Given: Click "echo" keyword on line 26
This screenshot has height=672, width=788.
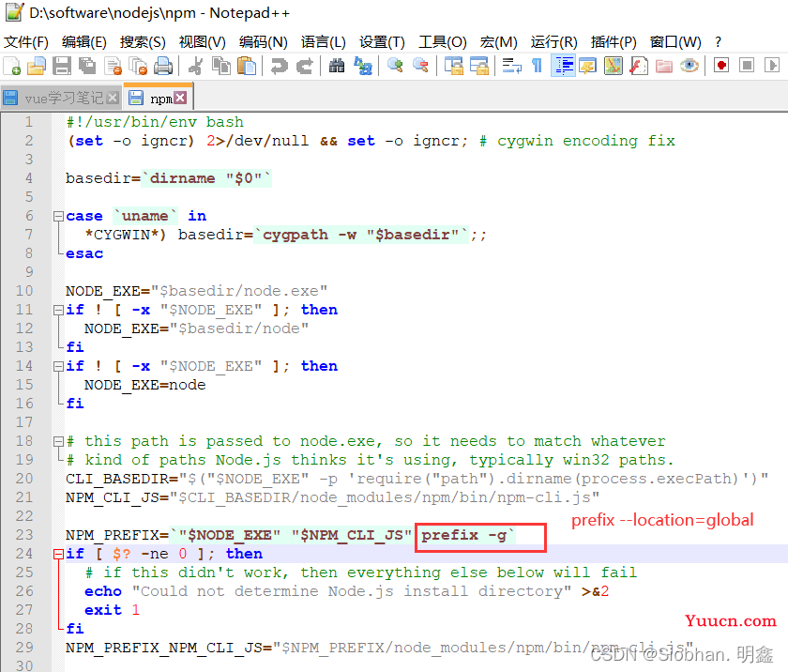Looking at the screenshot, I should coord(102,591).
